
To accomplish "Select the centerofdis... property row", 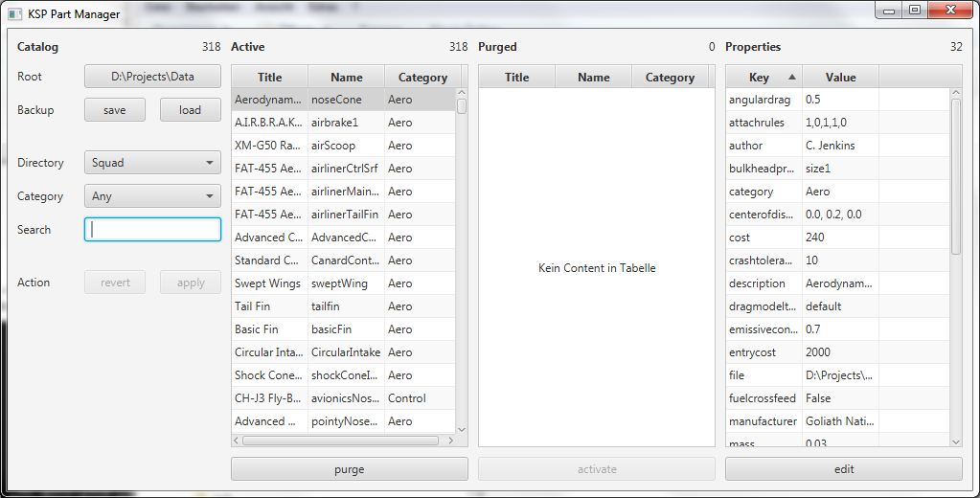I will tap(838, 215).
